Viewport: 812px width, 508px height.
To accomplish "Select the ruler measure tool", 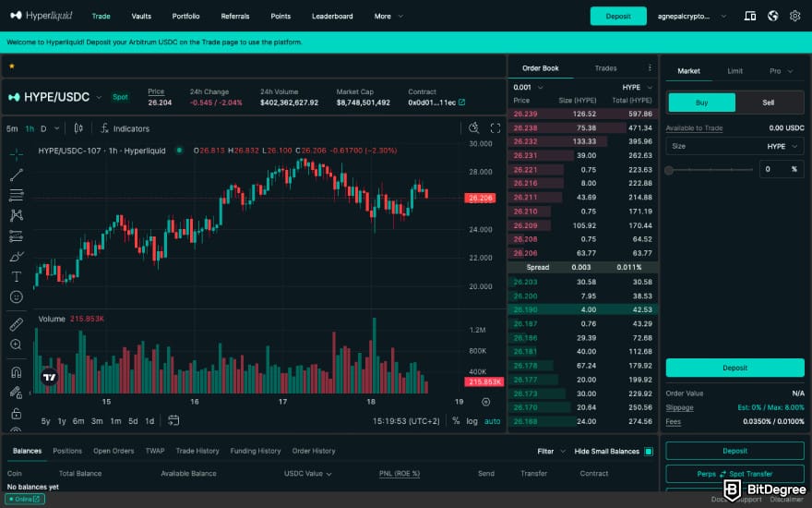I will tap(17, 324).
